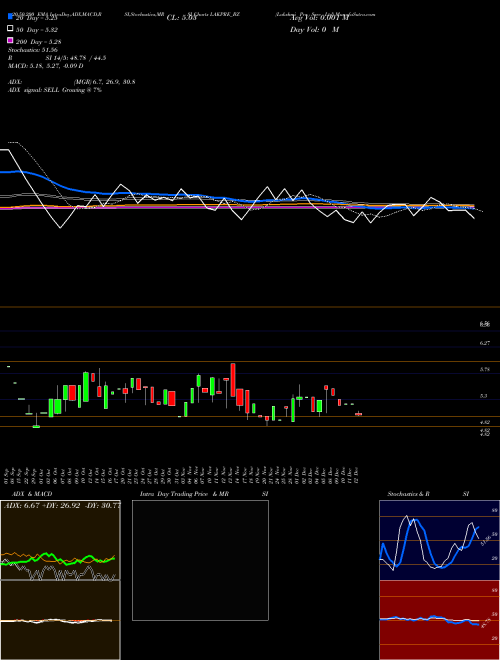Click the last red candlestick on the chart
Viewport: 500px width, 660px height.
click(358, 414)
